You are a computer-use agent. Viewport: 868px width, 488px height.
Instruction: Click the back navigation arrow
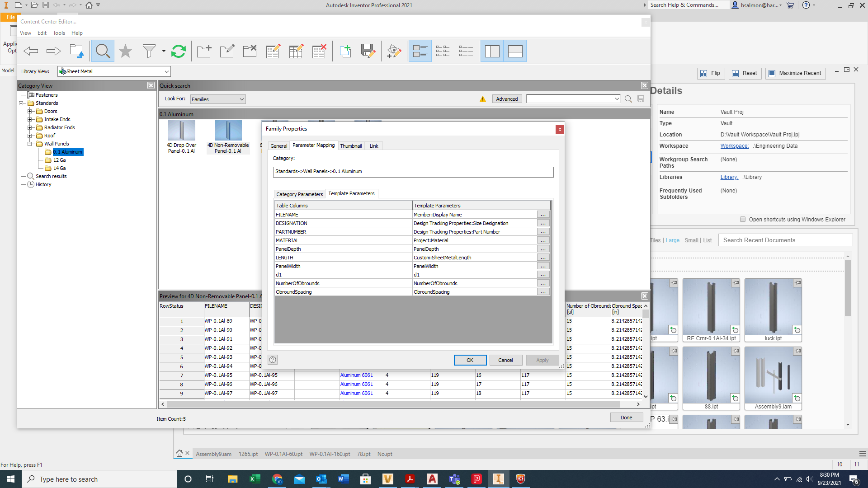tap(31, 51)
